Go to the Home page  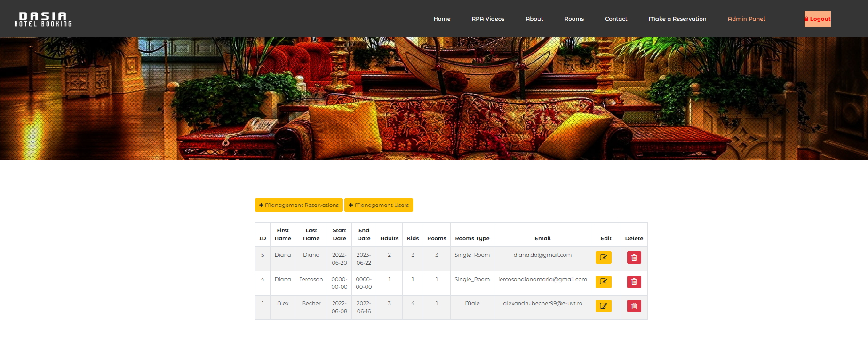click(442, 19)
